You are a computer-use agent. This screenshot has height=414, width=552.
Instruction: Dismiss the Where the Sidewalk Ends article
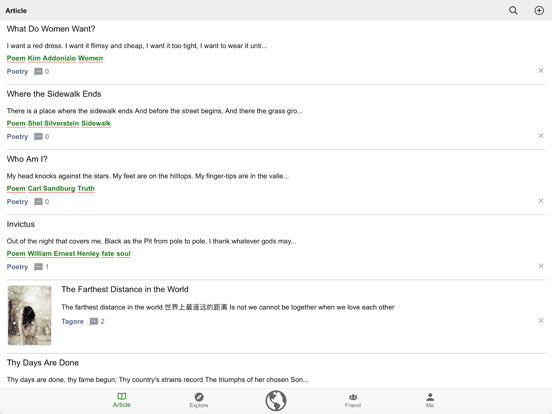pos(541,136)
